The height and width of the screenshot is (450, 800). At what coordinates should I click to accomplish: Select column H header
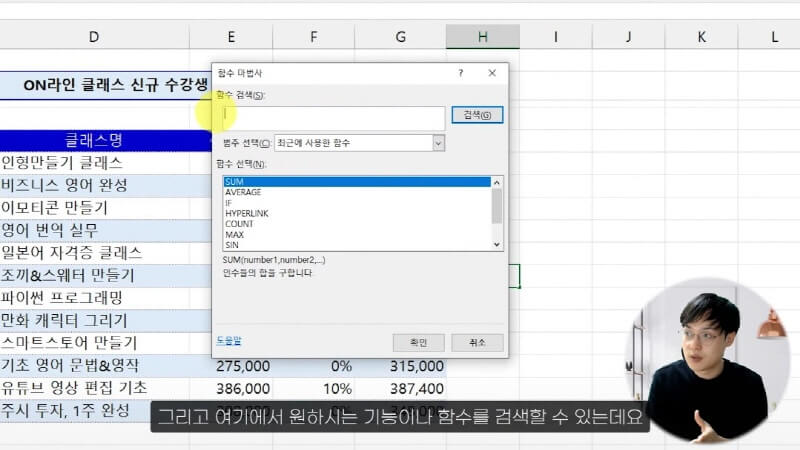coord(483,37)
